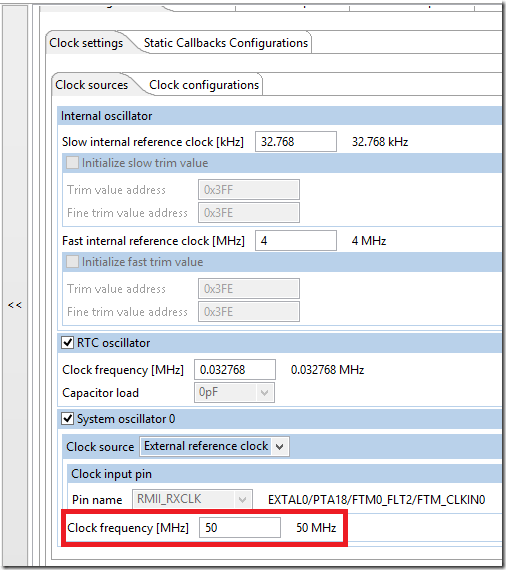Click the 4 MHz value label
This screenshot has width=506, height=570.
(369, 241)
